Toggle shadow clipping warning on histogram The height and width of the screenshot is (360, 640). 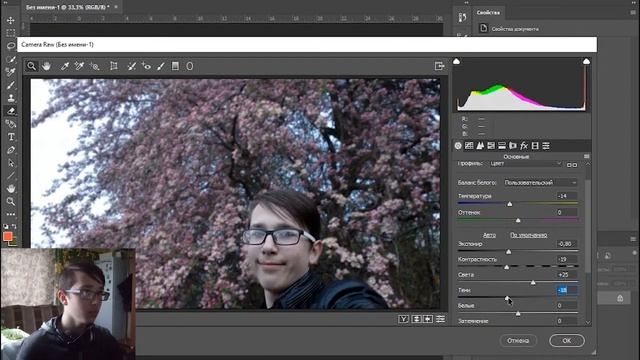pyautogui.click(x=456, y=61)
